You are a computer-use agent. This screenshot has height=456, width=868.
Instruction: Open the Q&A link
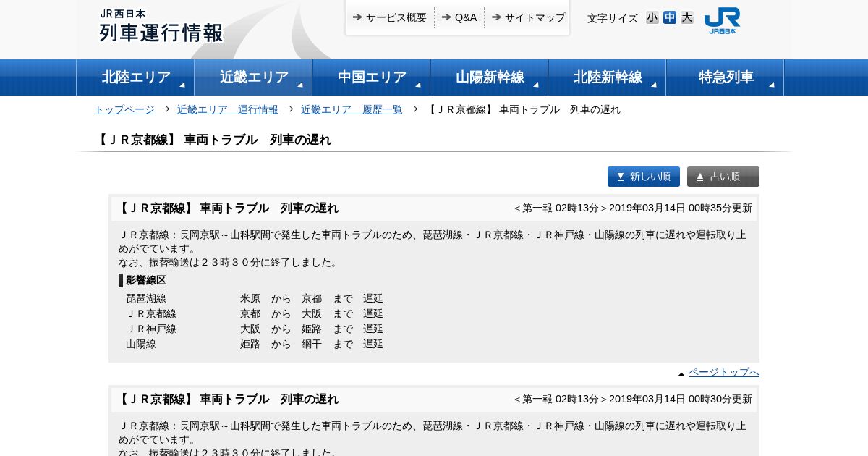(x=466, y=17)
